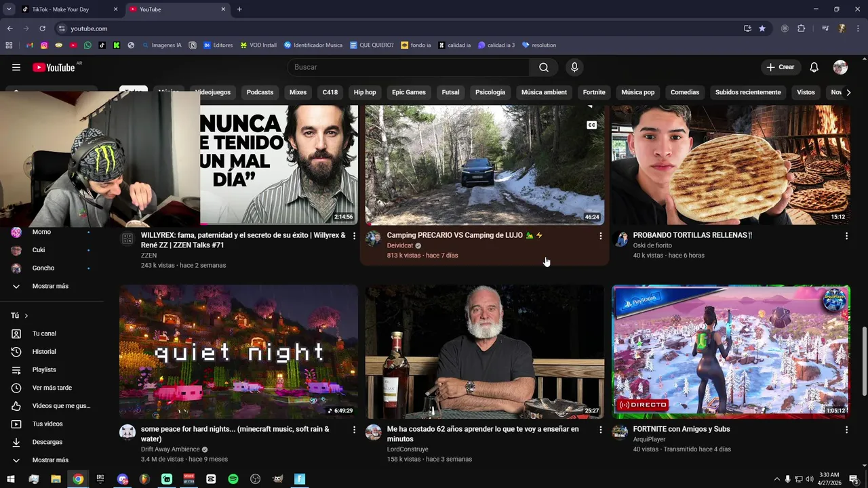This screenshot has width=868, height=488.
Task: Play the Camping PRECARIO video thumbnail
Action: 485,165
